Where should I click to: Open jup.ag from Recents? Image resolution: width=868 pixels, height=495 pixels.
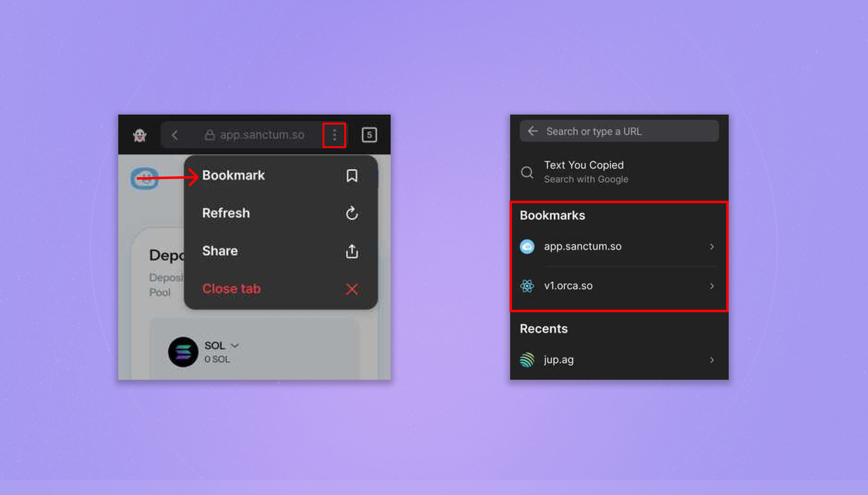(x=619, y=360)
